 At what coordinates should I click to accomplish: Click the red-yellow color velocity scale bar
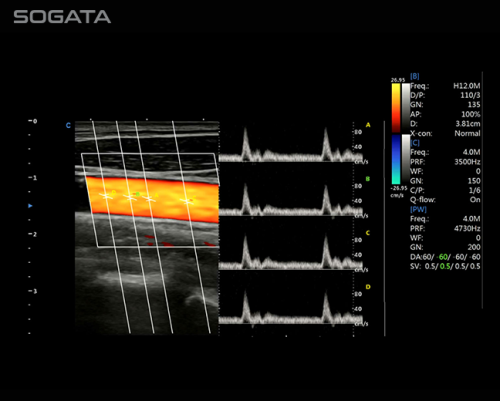(396, 108)
